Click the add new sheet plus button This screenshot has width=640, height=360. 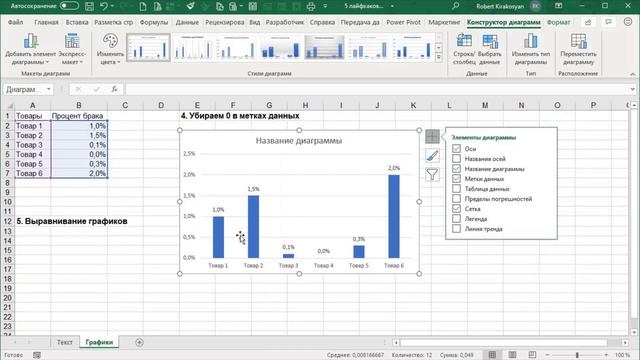point(139,342)
